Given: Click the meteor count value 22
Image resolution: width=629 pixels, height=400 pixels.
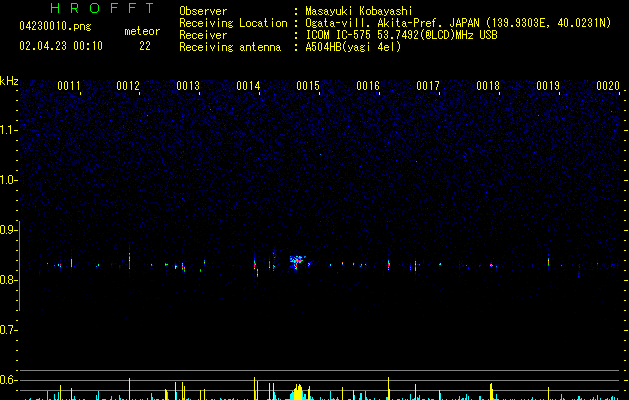Looking at the screenshot, I should coord(145,46).
